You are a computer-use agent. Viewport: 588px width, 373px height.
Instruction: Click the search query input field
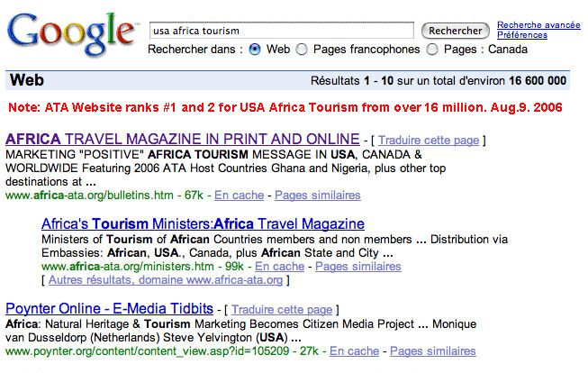280,31
